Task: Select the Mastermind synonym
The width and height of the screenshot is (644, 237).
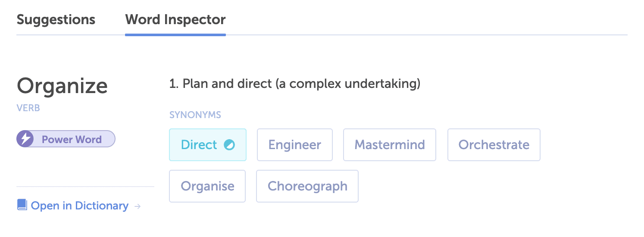Action: (x=390, y=145)
